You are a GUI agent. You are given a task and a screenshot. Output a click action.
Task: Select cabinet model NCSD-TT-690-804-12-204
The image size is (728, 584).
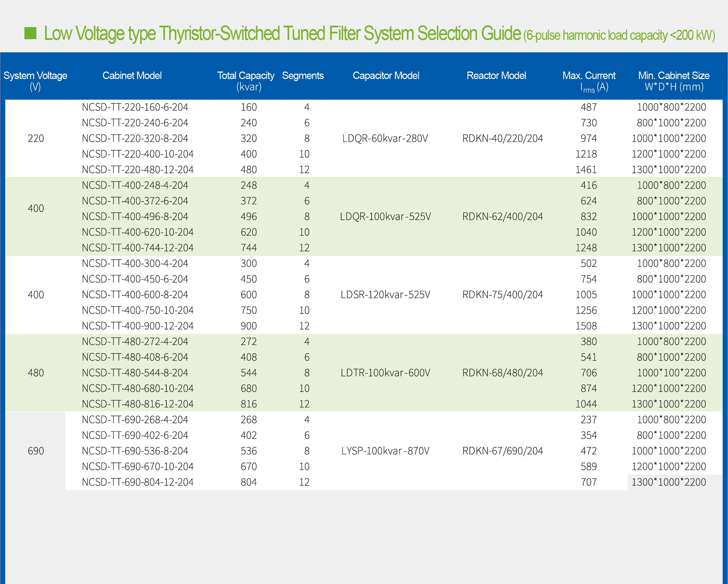(x=137, y=482)
